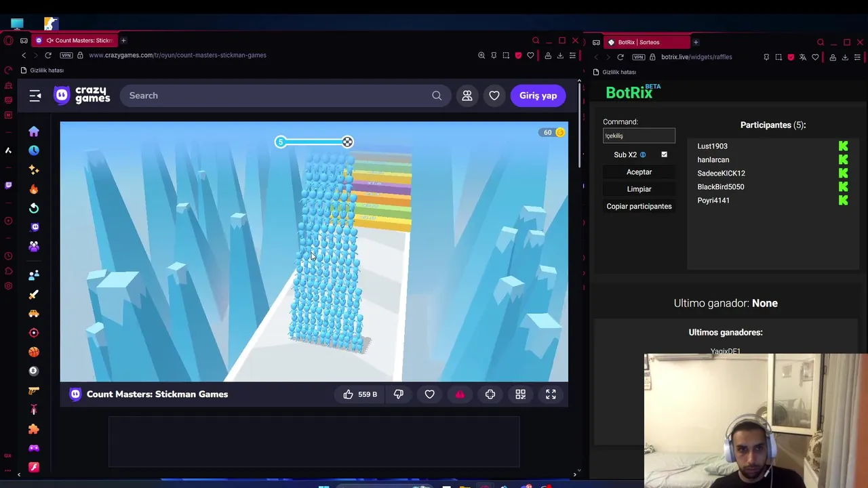Open Easy Setup menu in BotRix window

coord(857,57)
